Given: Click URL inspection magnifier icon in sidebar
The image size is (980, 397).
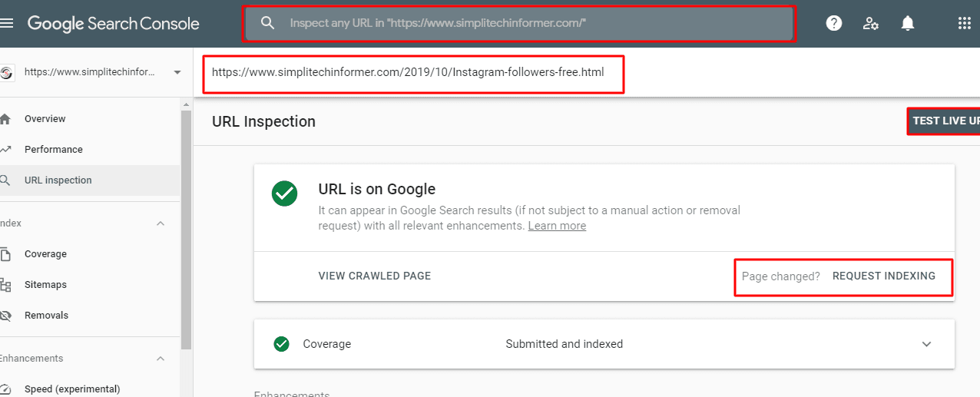Looking at the screenshot, I should click(5, 180).
